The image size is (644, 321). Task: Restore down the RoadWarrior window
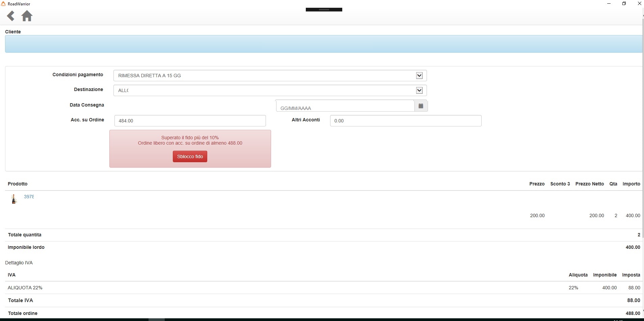coord(624,4)
